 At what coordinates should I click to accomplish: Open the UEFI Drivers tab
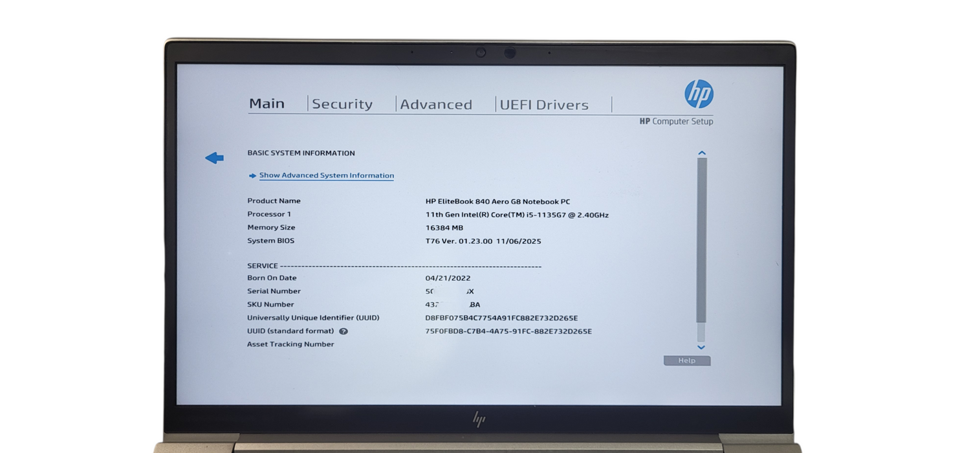[x=545, y=104]
